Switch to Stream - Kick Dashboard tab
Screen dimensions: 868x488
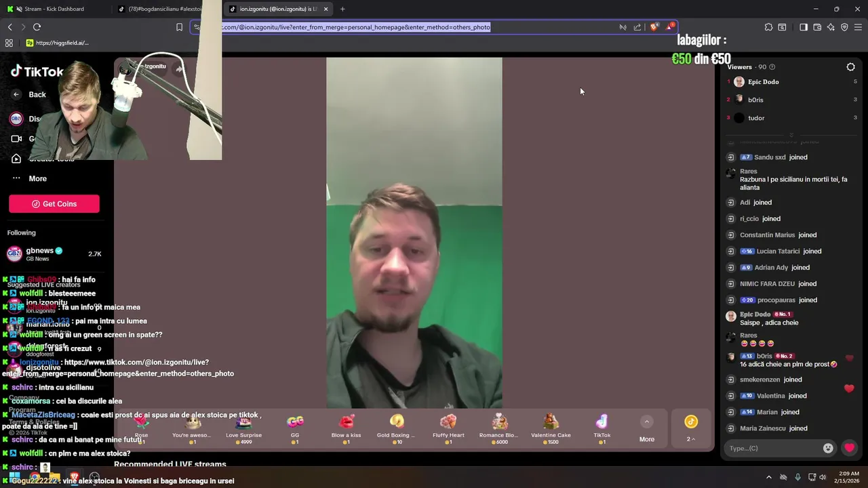coord(54,9)
